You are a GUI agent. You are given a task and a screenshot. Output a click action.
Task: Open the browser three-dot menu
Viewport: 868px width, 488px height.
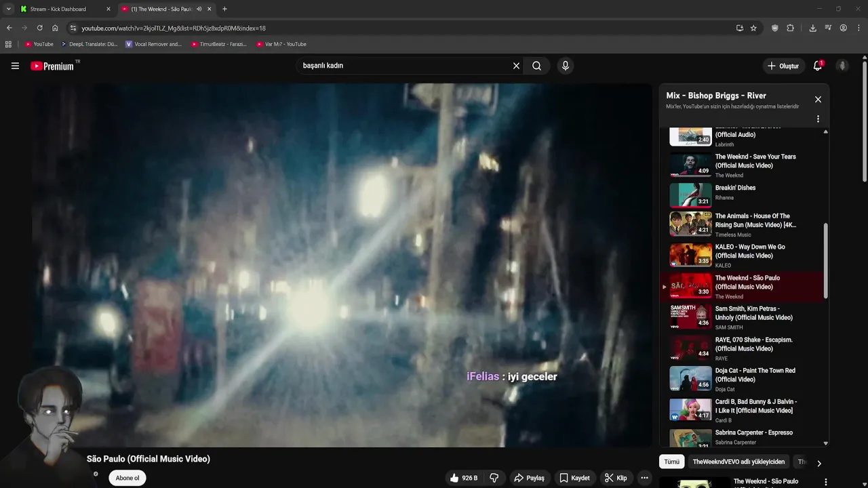[859, 28]
